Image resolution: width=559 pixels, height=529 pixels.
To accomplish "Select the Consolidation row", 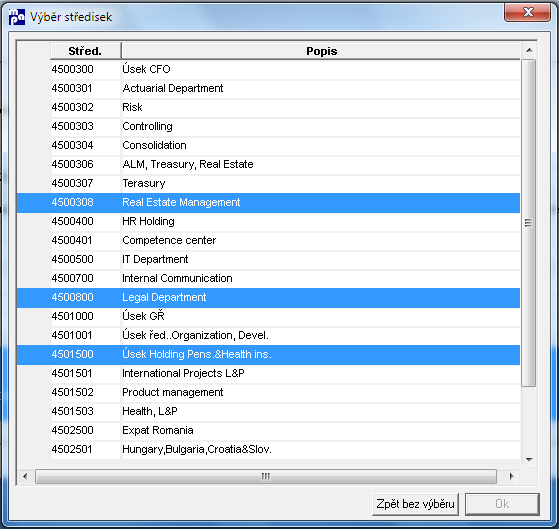I will coord(268,145).
